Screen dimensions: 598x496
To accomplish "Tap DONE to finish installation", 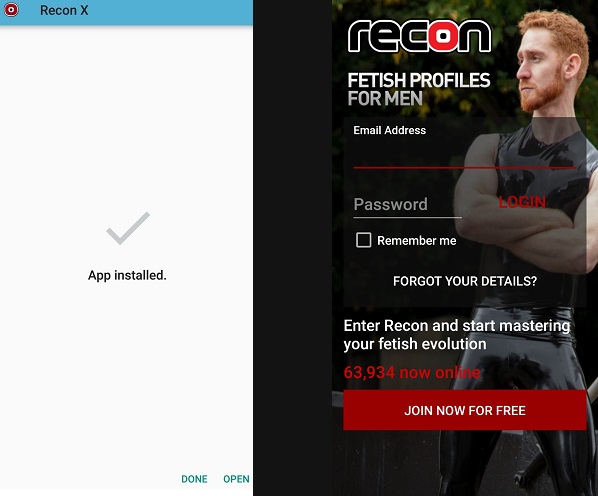I will (194, 479).
